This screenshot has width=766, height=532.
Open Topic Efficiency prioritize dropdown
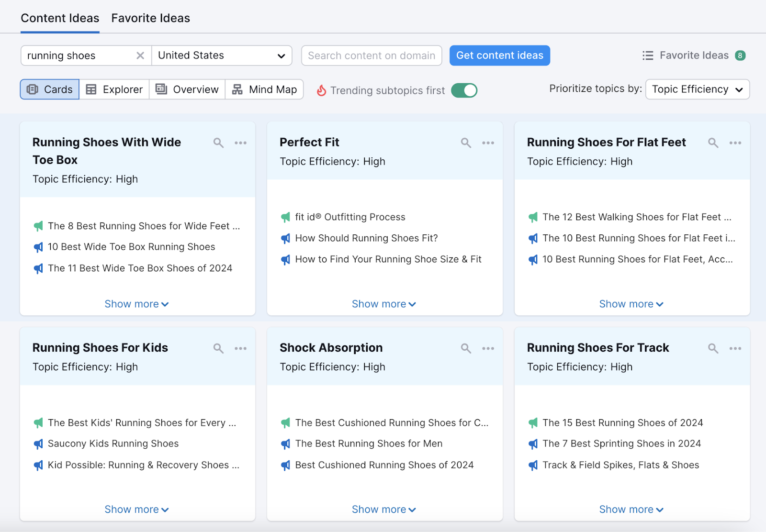(697, 89)
